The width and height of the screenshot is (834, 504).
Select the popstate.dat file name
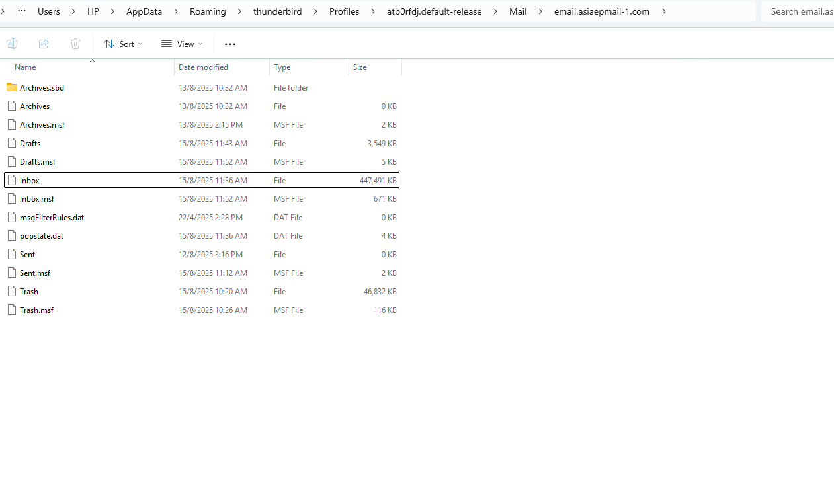click(42, 235)
